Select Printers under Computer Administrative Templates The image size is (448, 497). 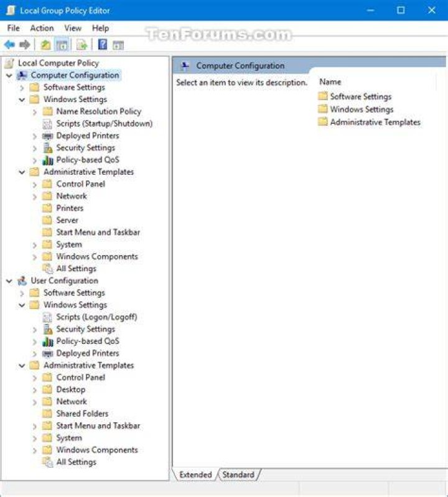(70, 208)
